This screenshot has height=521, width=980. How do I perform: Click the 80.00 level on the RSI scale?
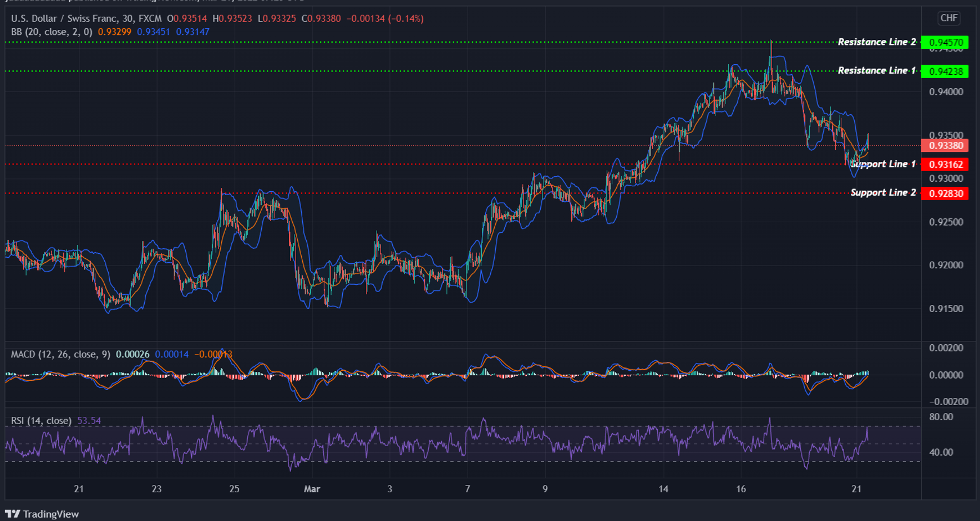click(x=942, y=417)
